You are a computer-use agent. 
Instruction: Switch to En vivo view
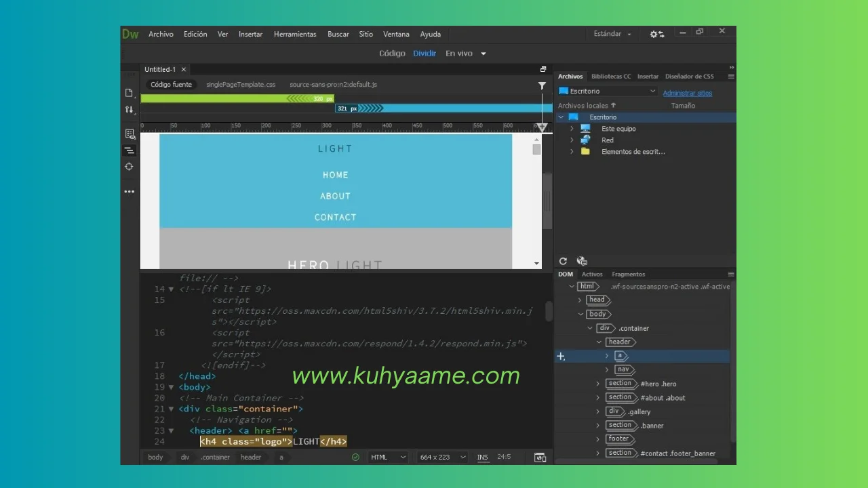(x=459, y=54)
